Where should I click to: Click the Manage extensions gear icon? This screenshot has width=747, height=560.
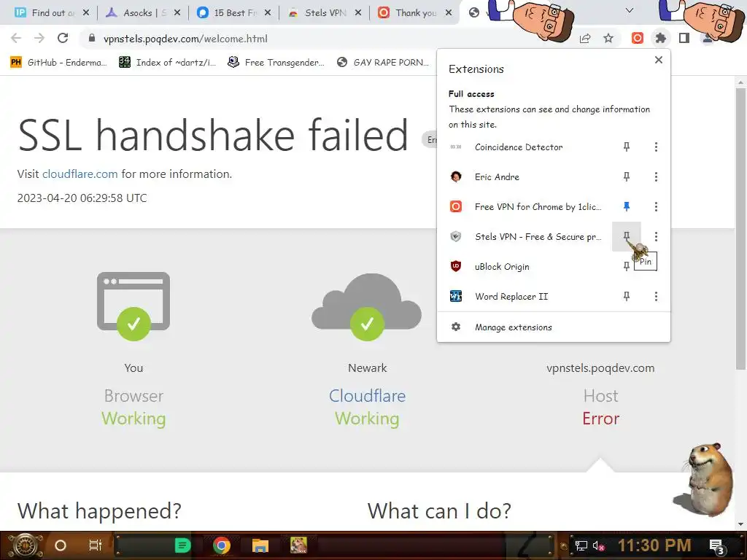point(456,327)
